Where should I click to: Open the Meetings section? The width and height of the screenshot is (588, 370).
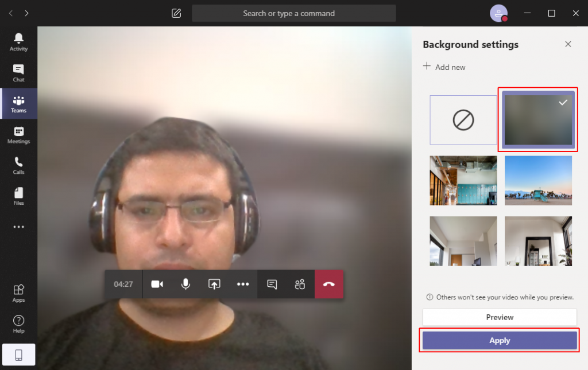(x=18, y=134)
